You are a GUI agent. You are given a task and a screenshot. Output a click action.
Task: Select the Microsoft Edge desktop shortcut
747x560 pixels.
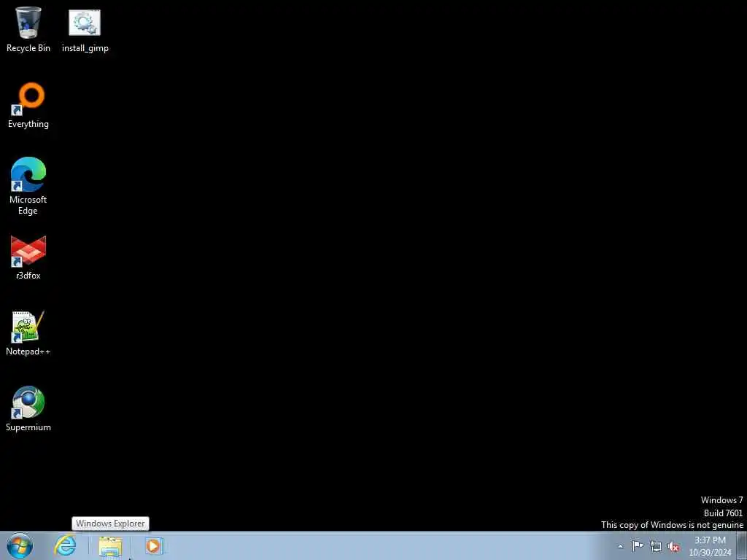(28, 186)
